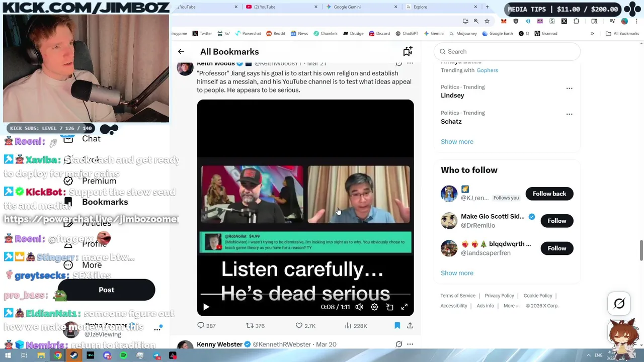Open the add bookmark folder icon
The height and width of the screenshot is (362, 644).
coord(408,51)
